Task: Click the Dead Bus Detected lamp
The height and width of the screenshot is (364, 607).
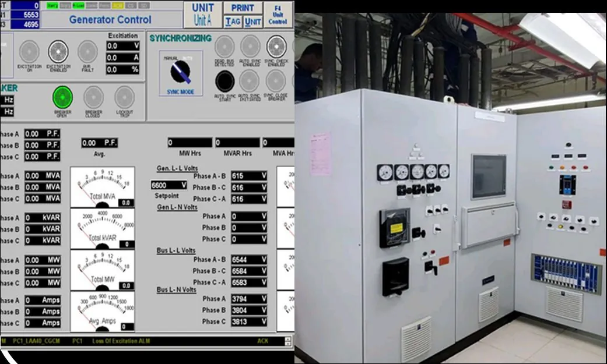Action: tap(224, 47)
